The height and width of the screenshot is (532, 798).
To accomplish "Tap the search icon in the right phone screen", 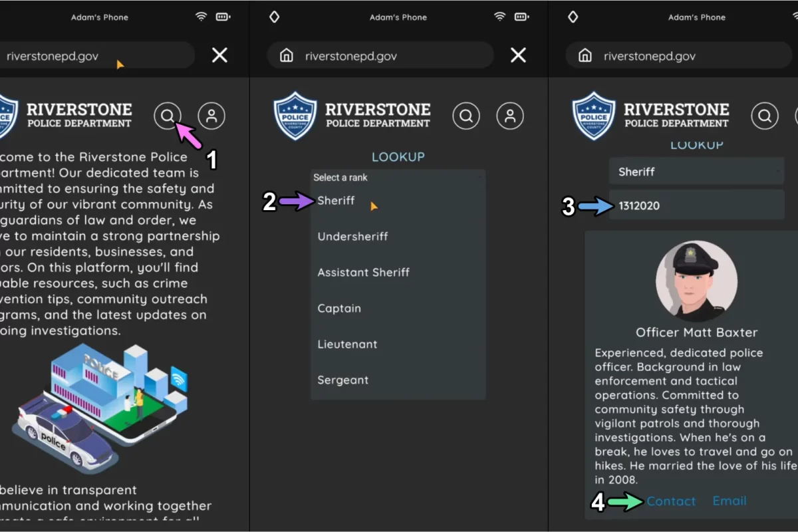I will (x=765, y=116).
